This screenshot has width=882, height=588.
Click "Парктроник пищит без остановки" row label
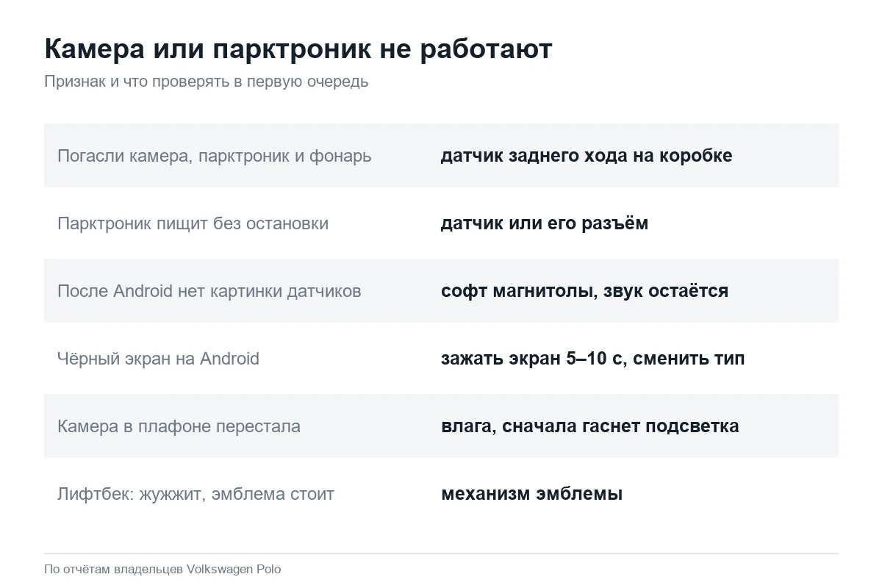pos(193,223)
